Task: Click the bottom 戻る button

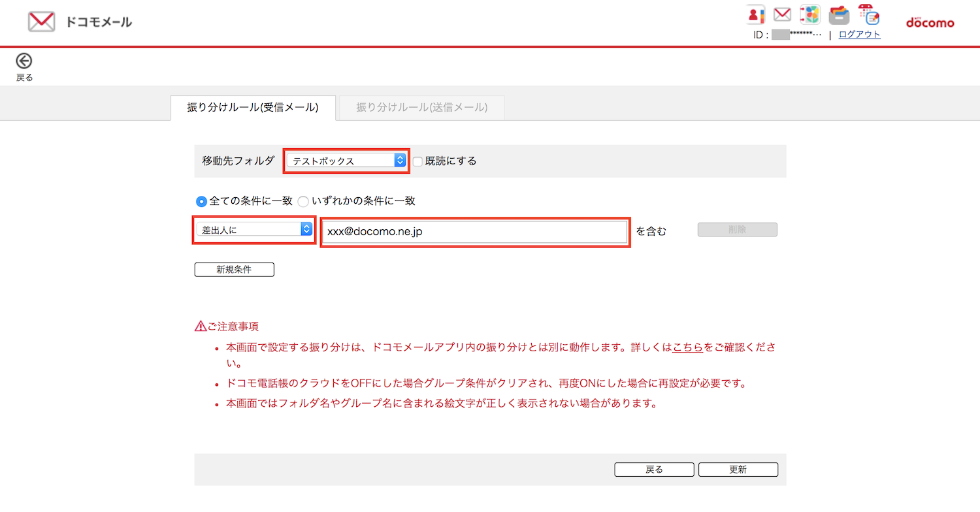Action: click(x=654, y=470)
